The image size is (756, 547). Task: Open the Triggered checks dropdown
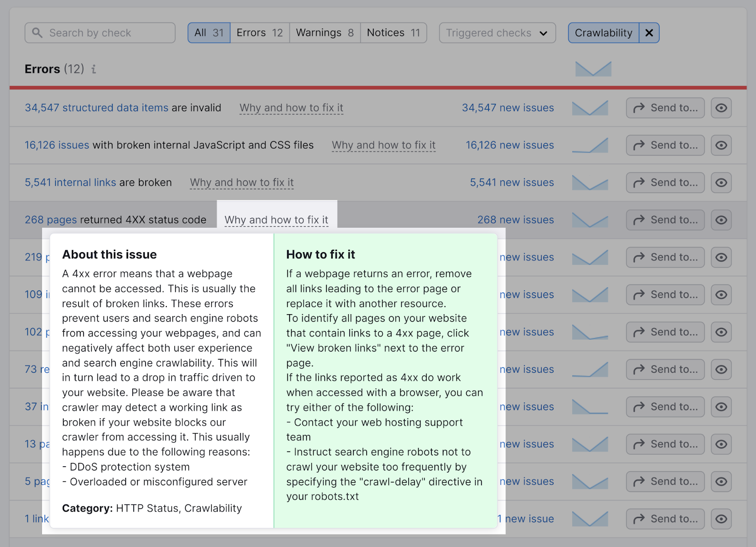[497, 33]
